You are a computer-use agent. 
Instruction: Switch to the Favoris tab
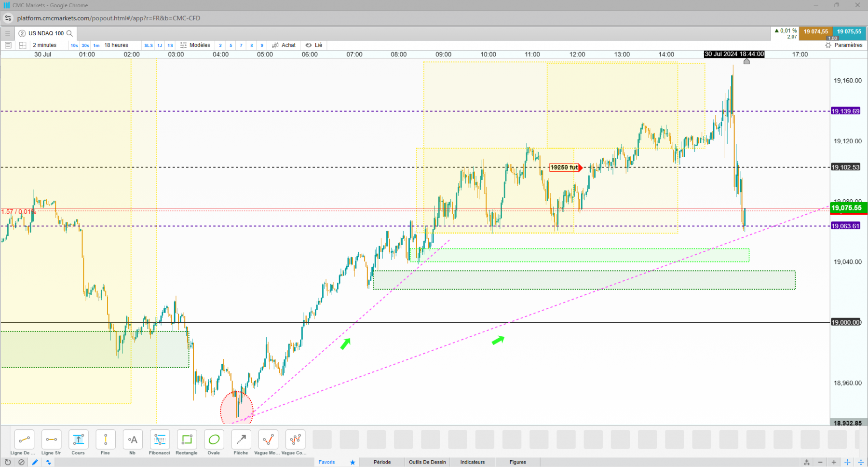coord(326,462)
